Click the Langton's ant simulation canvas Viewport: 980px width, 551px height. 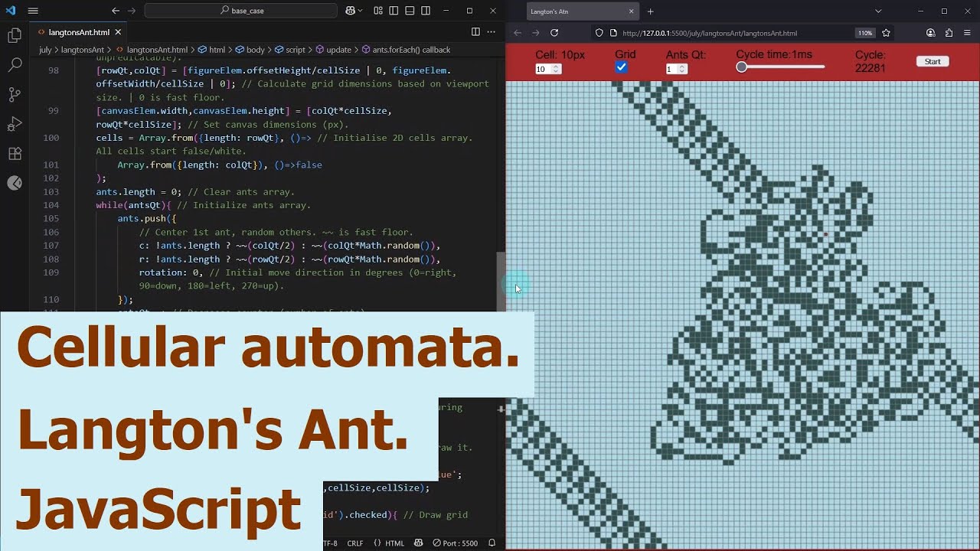pos(743,315)
